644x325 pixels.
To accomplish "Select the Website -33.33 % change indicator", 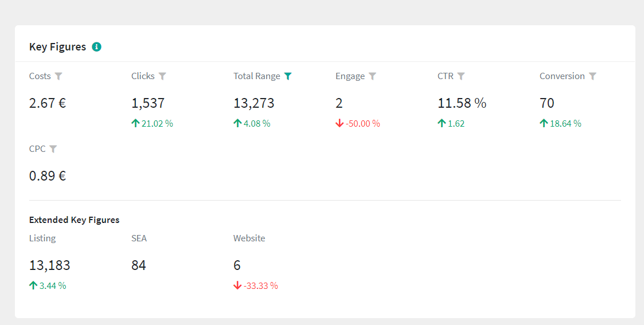I will pos(256,285).
